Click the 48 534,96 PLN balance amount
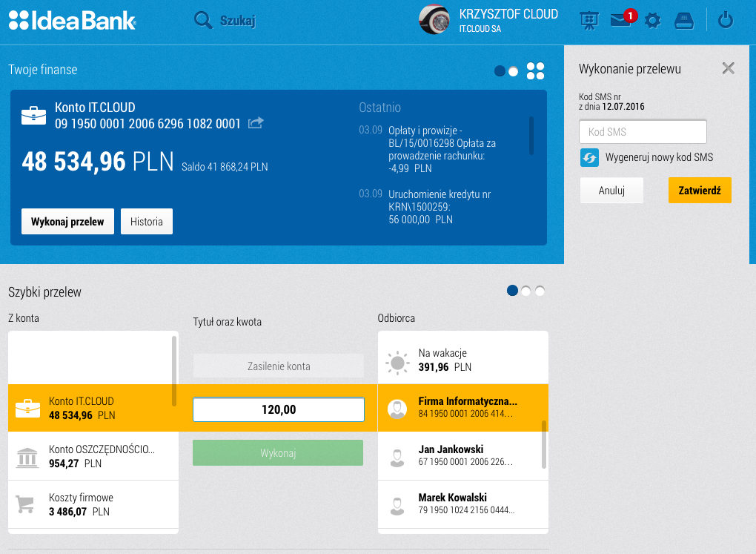756x554 pixels. [x=98, y=161]
